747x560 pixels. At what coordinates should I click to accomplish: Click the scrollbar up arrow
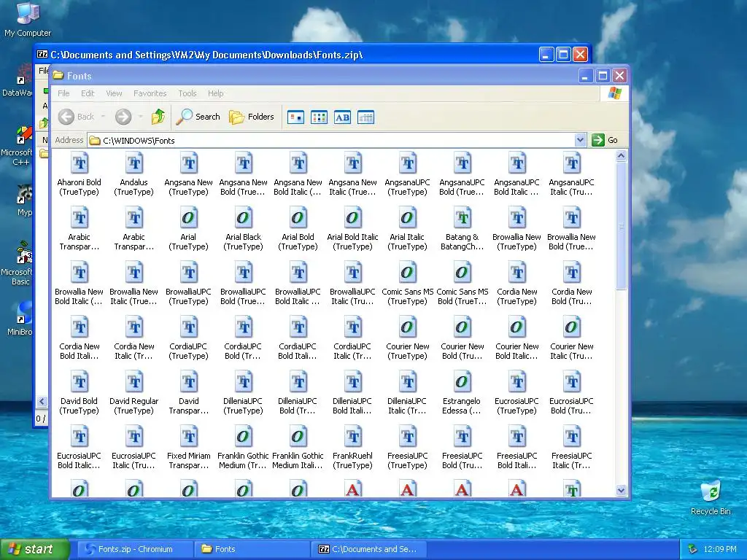click(621, 156)
